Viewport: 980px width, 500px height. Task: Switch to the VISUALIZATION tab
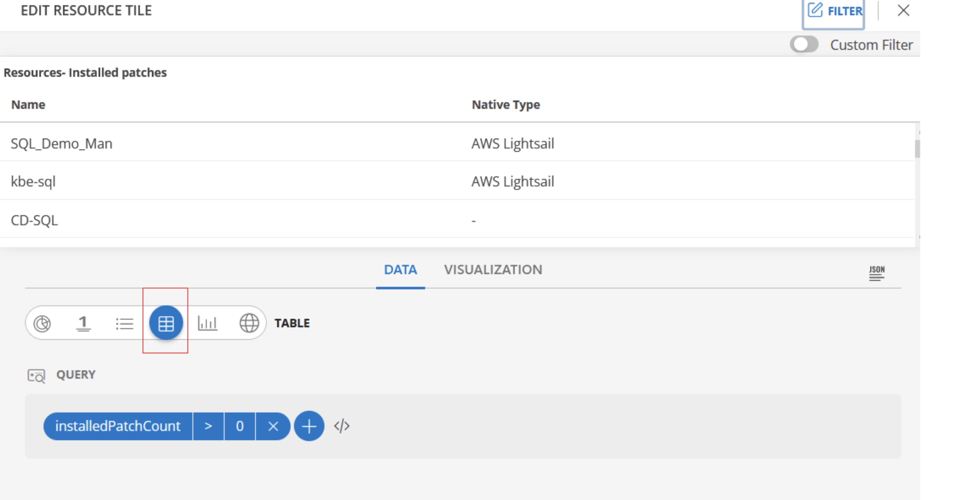493,270
